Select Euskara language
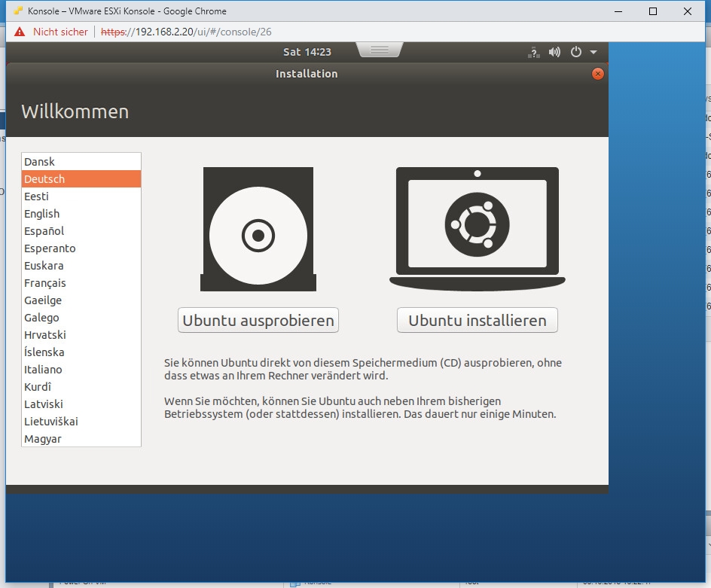Screen dimensions: 711x588 pyautogui.click(x=81, y=266)
